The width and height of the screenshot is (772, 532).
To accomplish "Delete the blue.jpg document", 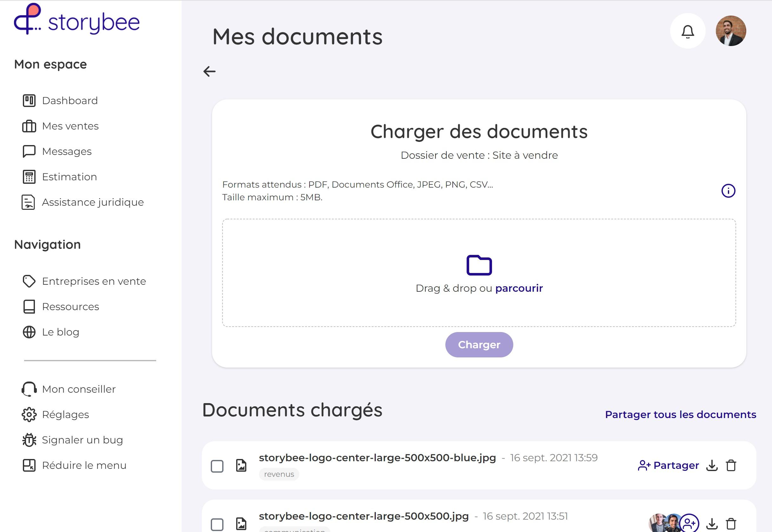I will coord(731,465).
